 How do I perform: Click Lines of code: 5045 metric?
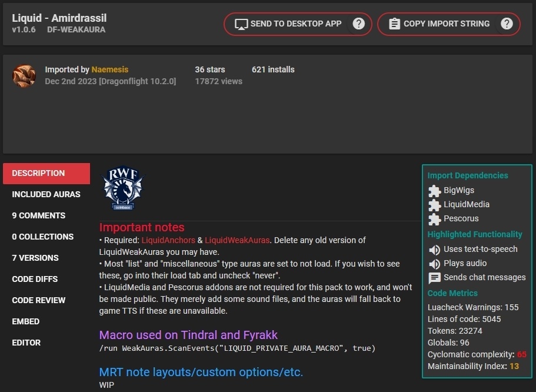pyautogui.click(x=464, y=319)
